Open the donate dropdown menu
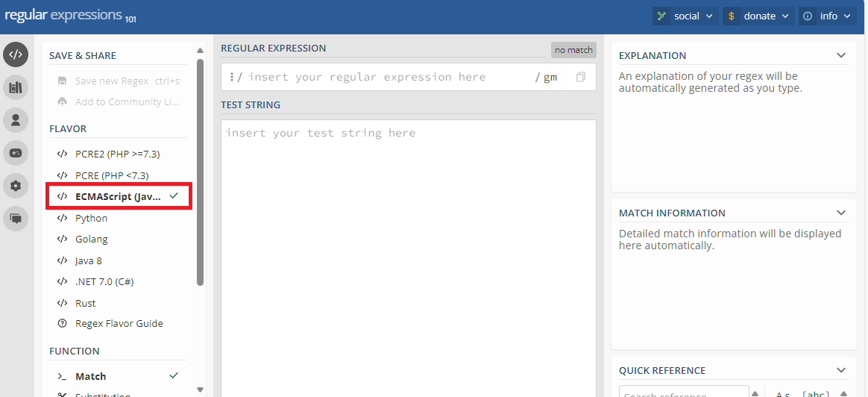Viewport: 868px width, 397px height. coord(758,16)
